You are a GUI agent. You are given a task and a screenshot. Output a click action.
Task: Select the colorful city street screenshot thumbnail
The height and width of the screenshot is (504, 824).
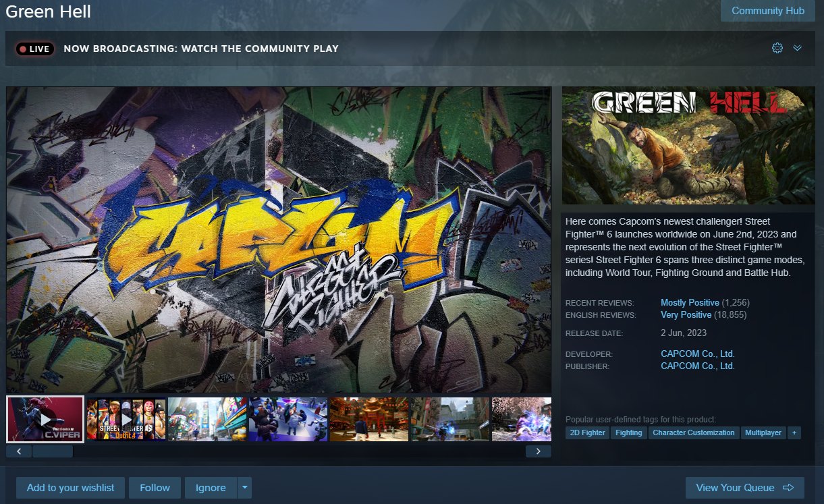click(207, 419)
